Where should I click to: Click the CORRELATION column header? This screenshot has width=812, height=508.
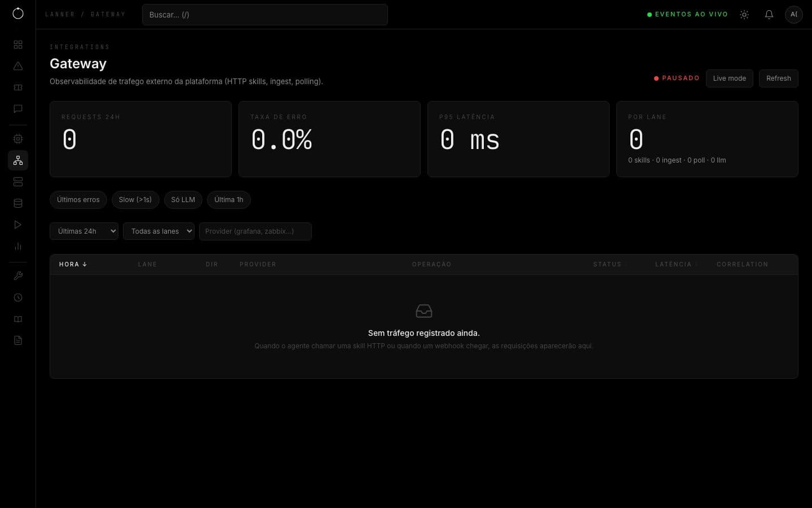[x=742, y=264]
